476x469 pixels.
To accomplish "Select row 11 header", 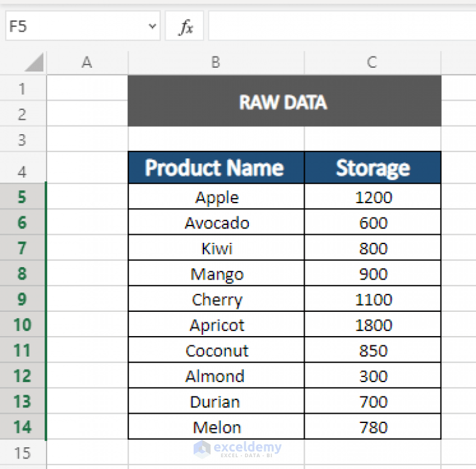I will coord(22,350).
